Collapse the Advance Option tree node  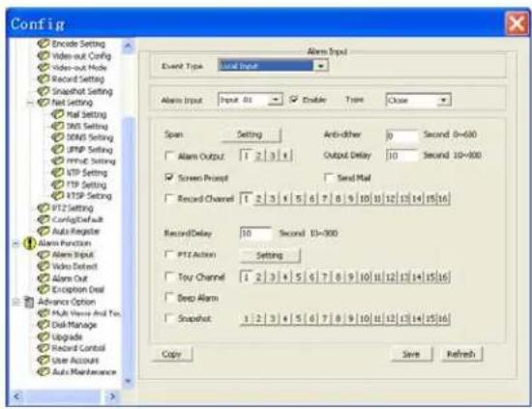click(x=15, y=302)
